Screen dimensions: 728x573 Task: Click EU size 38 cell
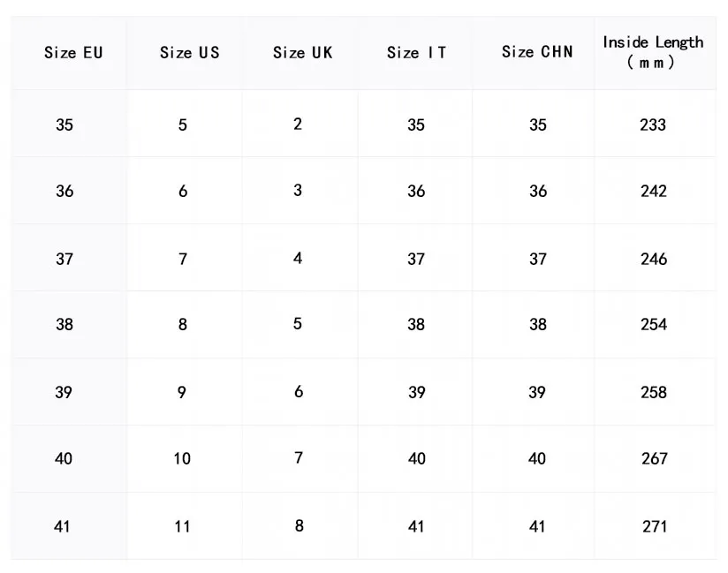click(64, 324)
